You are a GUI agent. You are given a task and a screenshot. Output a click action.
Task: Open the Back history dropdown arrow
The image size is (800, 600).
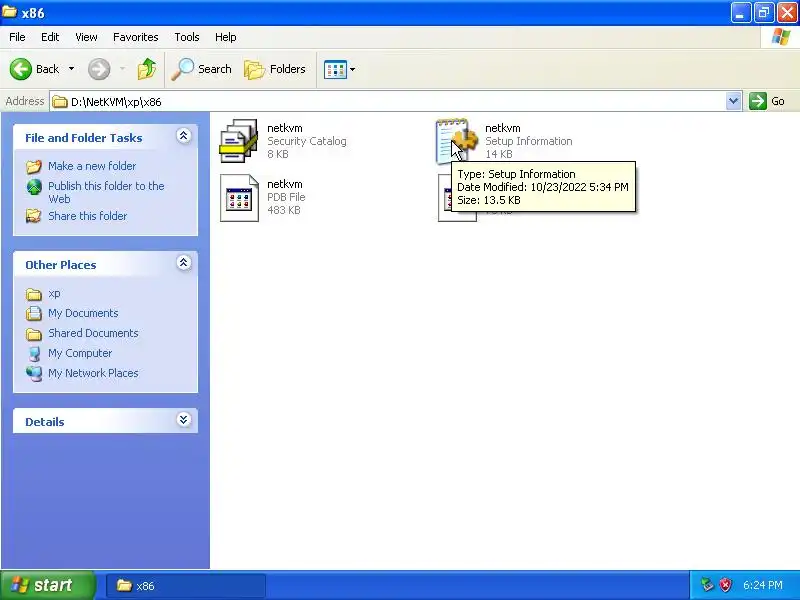71,69
